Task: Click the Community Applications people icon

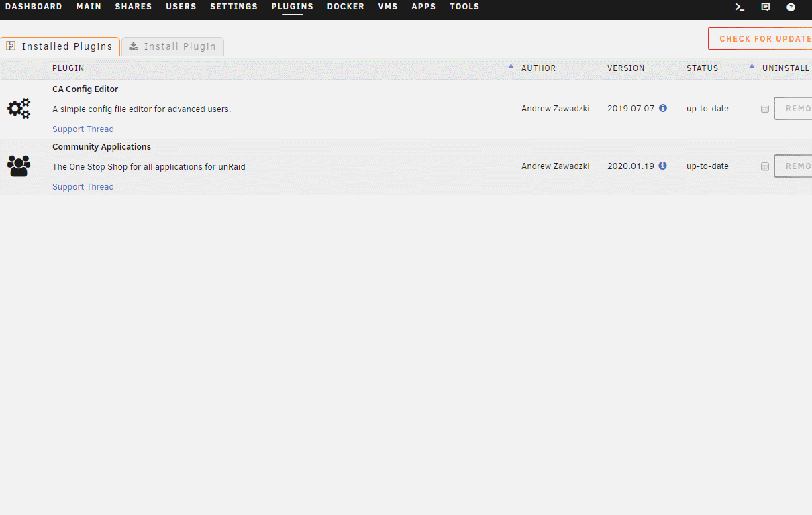Action: pyautogui.click(x=19, y=166)
